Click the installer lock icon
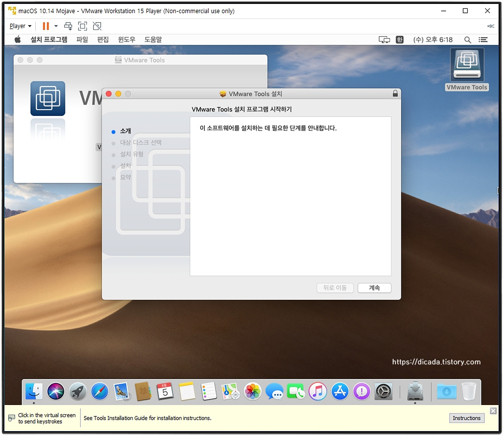This screenshot has height=436, width=504. (x=395, y=93)
